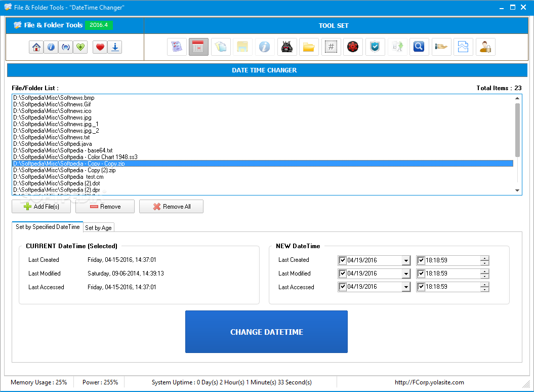
Task: Click the Add File(s) button
Action: (41, 207)
